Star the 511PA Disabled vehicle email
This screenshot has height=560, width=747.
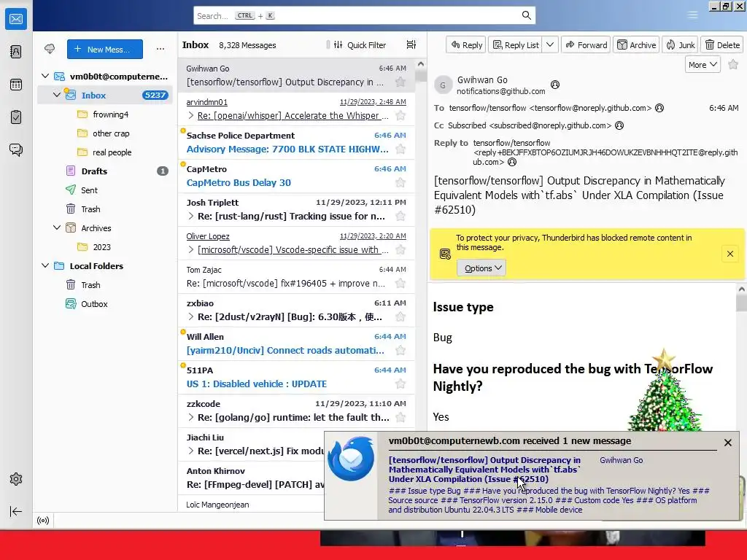(x=400, y=384)
